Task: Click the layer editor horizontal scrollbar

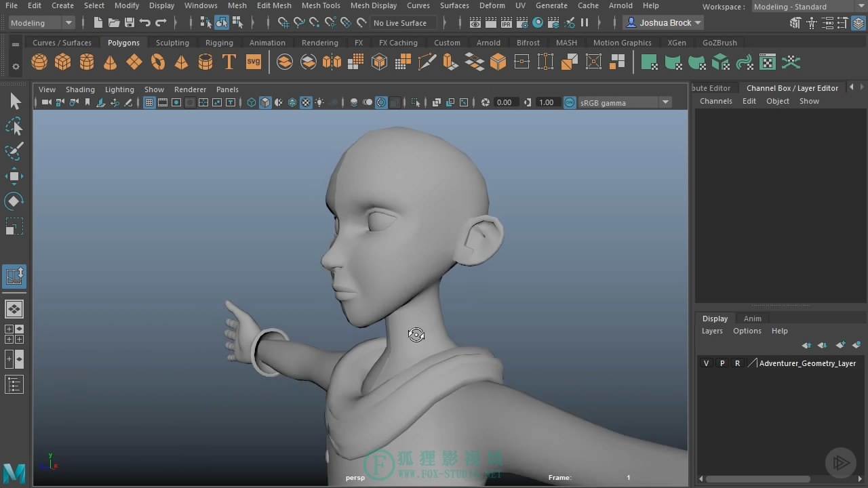Action: pyautogui.click(x=758, y=479)
